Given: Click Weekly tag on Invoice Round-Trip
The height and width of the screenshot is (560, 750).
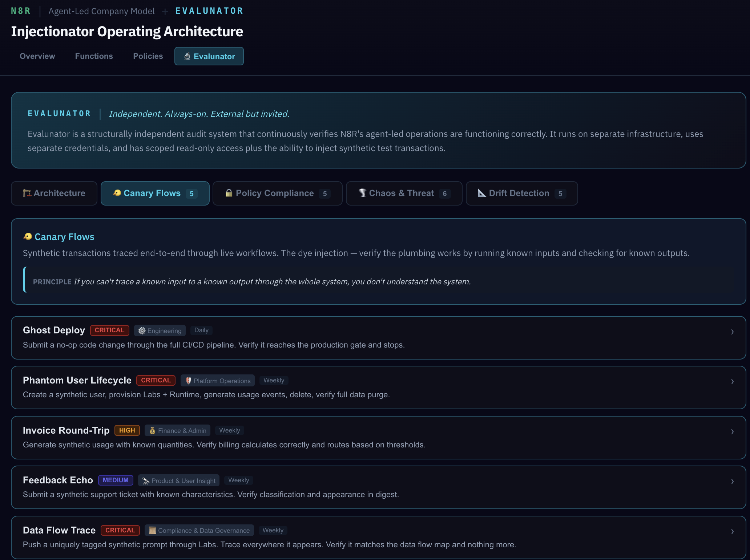Looking at the screenshot, I should [230, 430].
